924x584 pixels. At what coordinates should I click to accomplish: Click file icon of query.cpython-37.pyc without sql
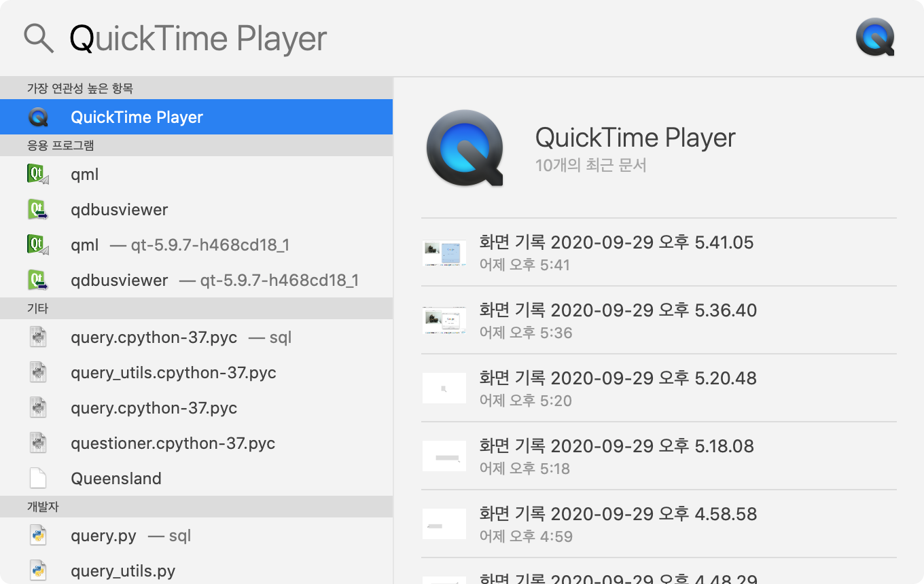38,407
